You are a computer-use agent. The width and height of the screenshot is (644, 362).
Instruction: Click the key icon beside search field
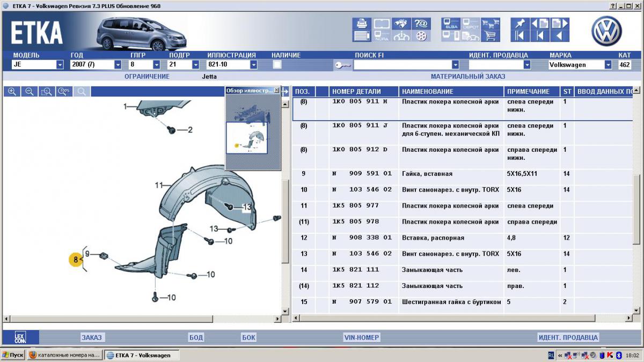pos(342,65)
